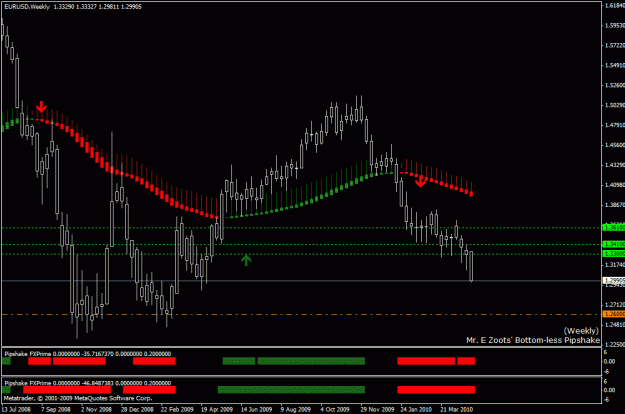Screen dimensions: 625x414
Task: Click the 1.50290 price axis value
Action: pyautogui.click(x=615, y=105)
